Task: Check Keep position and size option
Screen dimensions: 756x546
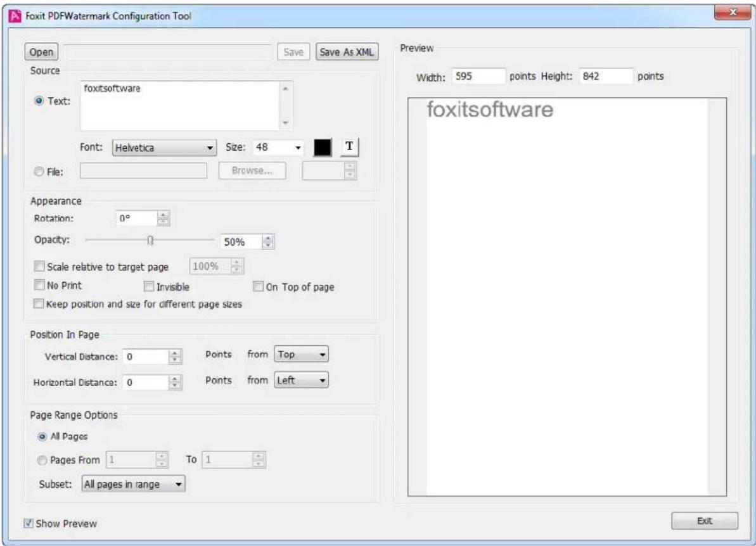Action: coord(39,303)
